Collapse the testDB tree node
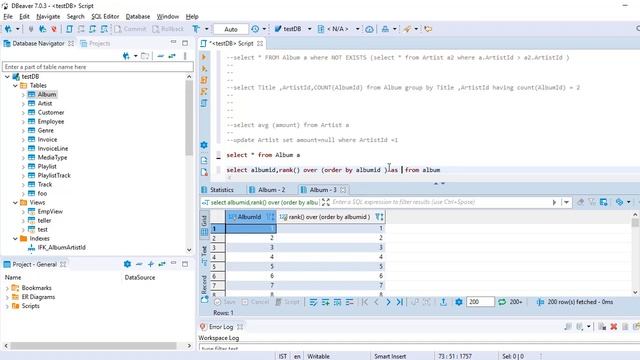 [7, 76]
